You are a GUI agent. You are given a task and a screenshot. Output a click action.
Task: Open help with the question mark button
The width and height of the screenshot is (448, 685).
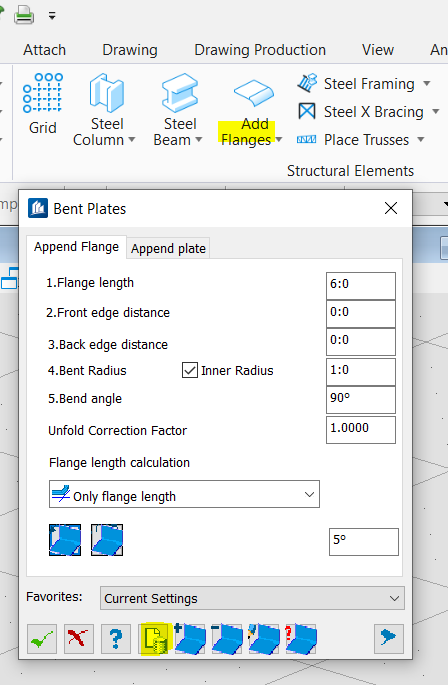pos(116,639)
